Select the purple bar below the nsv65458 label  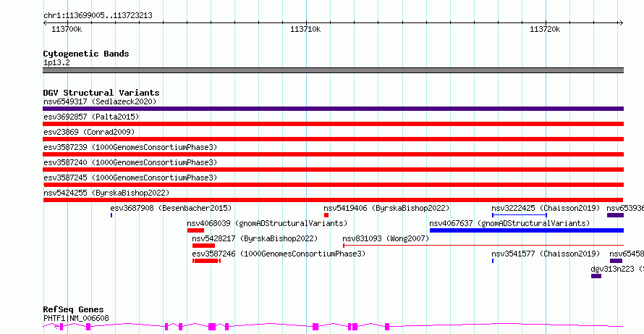pos(616,261)
